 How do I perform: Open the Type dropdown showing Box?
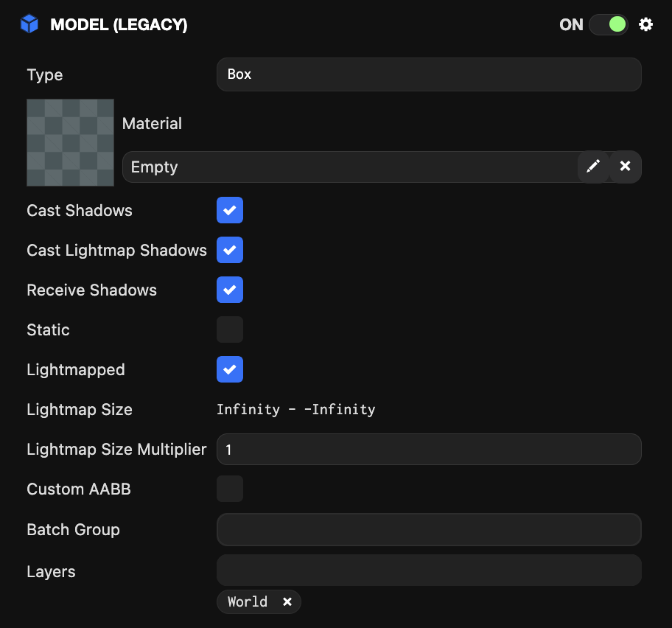click(x=429, y=74)
